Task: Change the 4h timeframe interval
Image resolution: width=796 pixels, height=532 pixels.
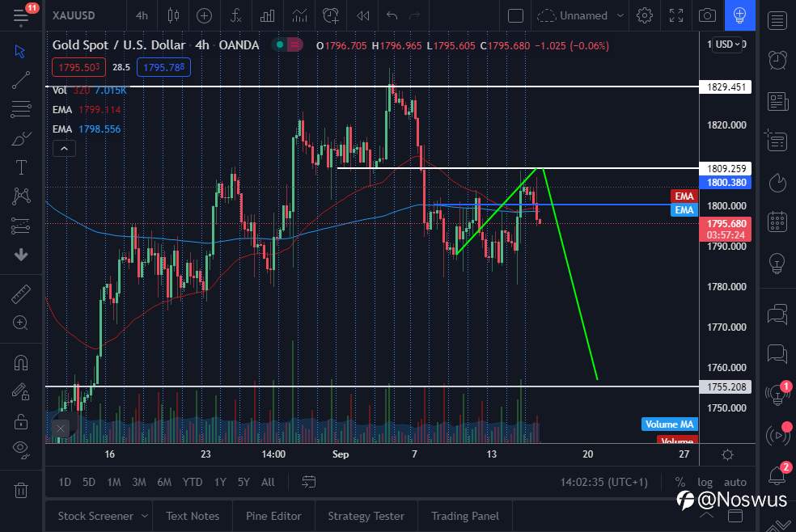Action: pos(142,15)
